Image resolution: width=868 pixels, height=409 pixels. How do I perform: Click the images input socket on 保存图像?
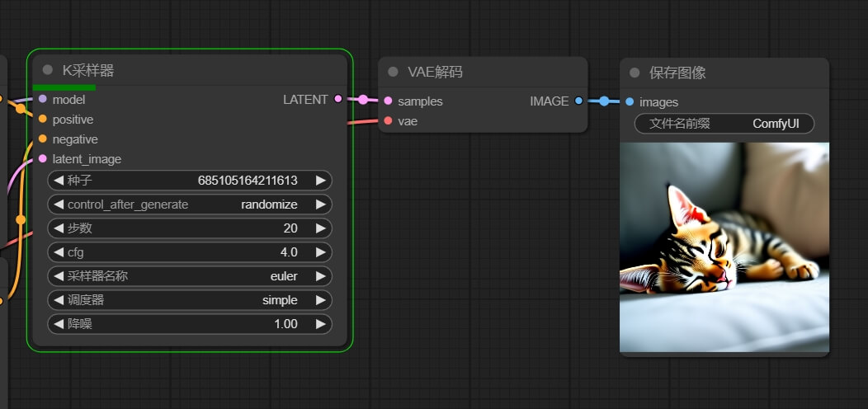[x=630, y=101]
